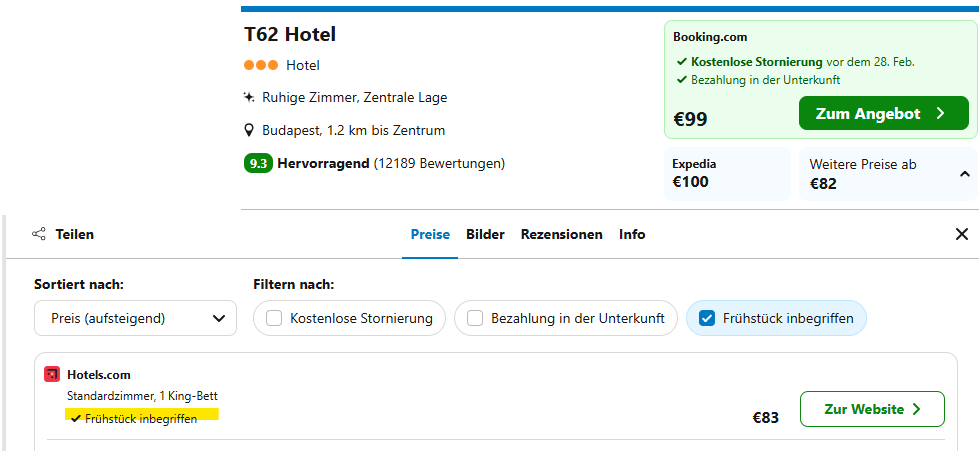This screenshot has height=451, width=979.
Task: Click the three orange star rating dots
Action: click(x=261, y=65)
